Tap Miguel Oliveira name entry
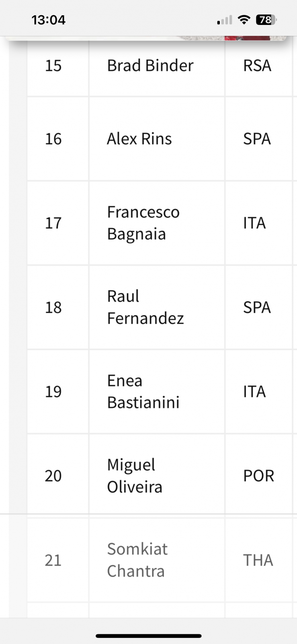The width and height of the screenshot is (297, 644). [134, 476]
